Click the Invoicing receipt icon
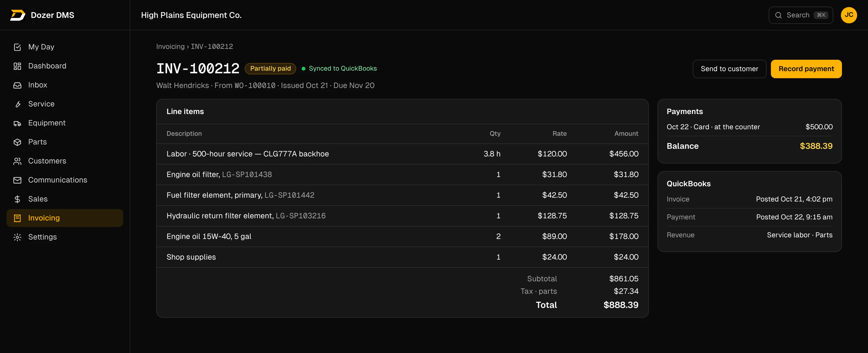Viewport: 868px width, 353px height. point(17,218)
